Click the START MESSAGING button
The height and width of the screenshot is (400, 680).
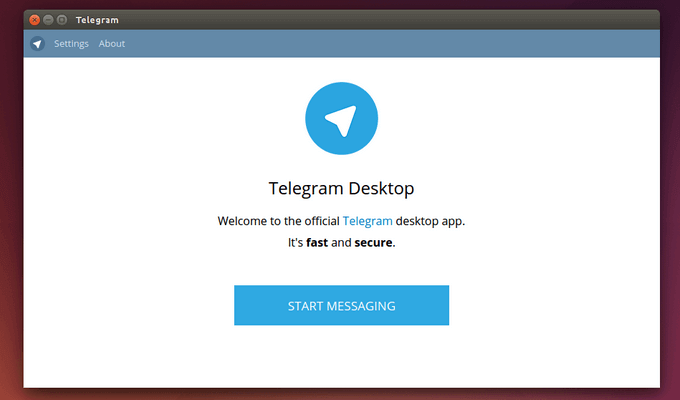coord(341,305)
